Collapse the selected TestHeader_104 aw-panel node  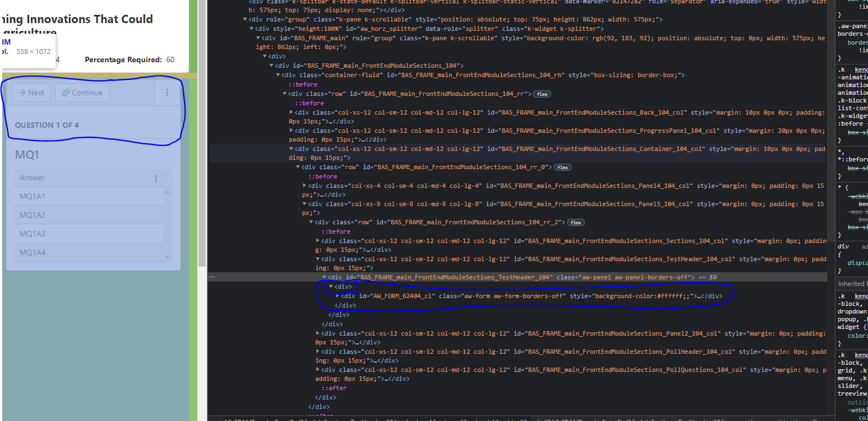(x=325, y=277)
